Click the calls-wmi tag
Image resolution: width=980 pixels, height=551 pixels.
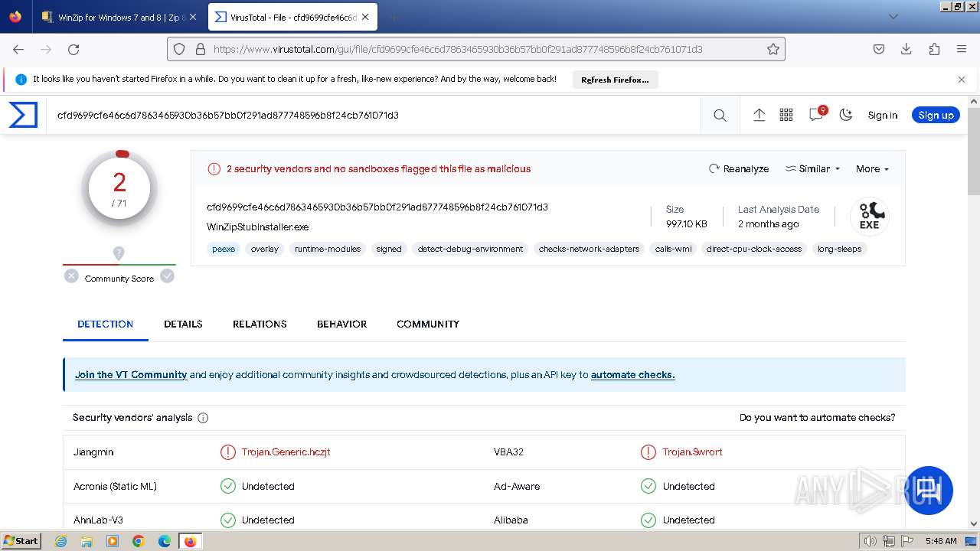[673, 249]
